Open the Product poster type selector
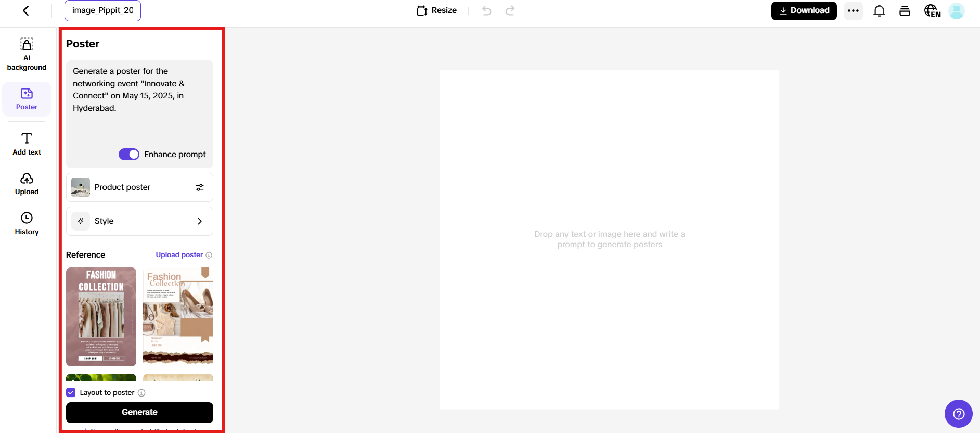The image size is (980, 434). (x=139, y=187)
